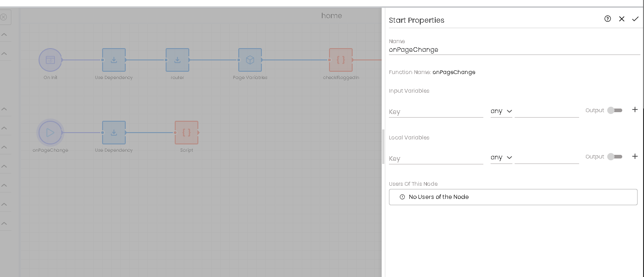Screen dimensions: 644x277
Task: Open help for Start Properties
Action: click(608, 19)
